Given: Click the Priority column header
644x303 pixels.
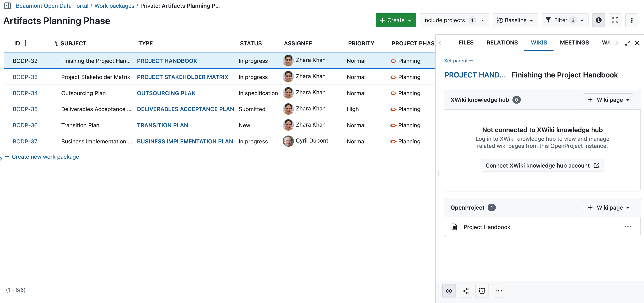Looking at the screenshot, I should click(x=361, y=43).
